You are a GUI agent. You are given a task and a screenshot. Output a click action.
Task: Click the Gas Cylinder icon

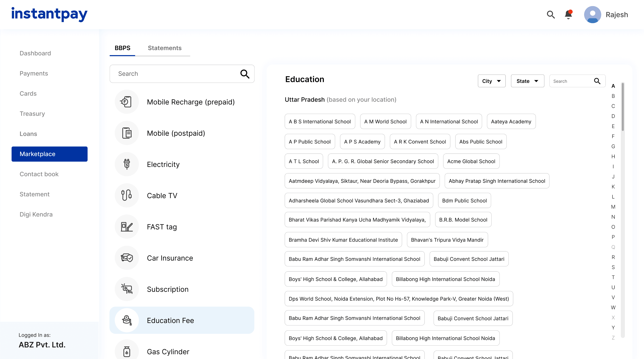tap(127, 351)
